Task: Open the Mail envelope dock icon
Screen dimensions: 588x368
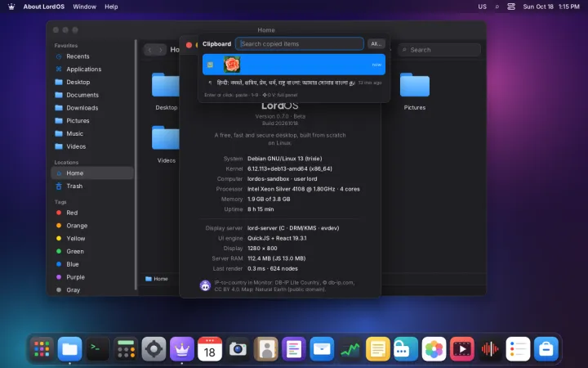Action: point(322,349)
